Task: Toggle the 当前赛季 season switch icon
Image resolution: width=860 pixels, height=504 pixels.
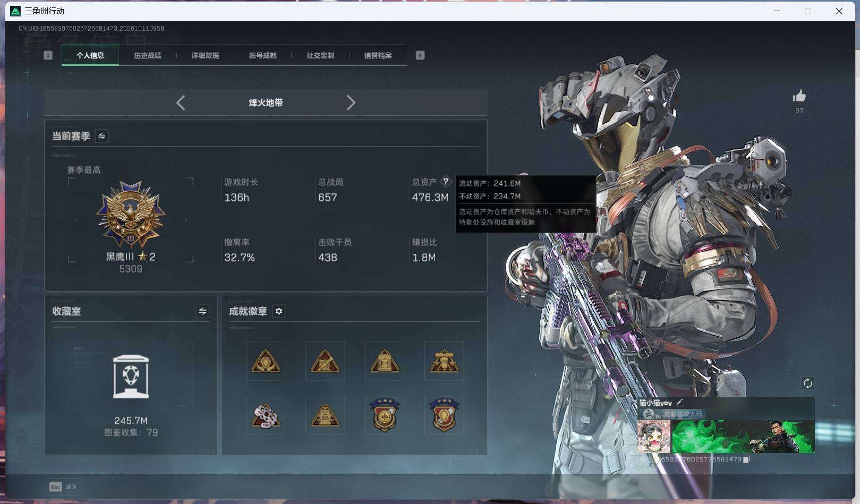Action: [101, 136]
